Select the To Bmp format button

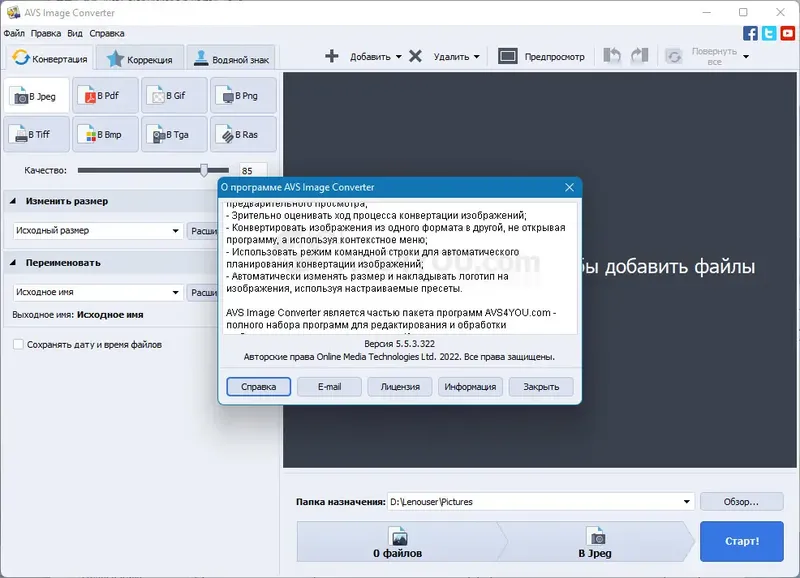tap(106, 134)
